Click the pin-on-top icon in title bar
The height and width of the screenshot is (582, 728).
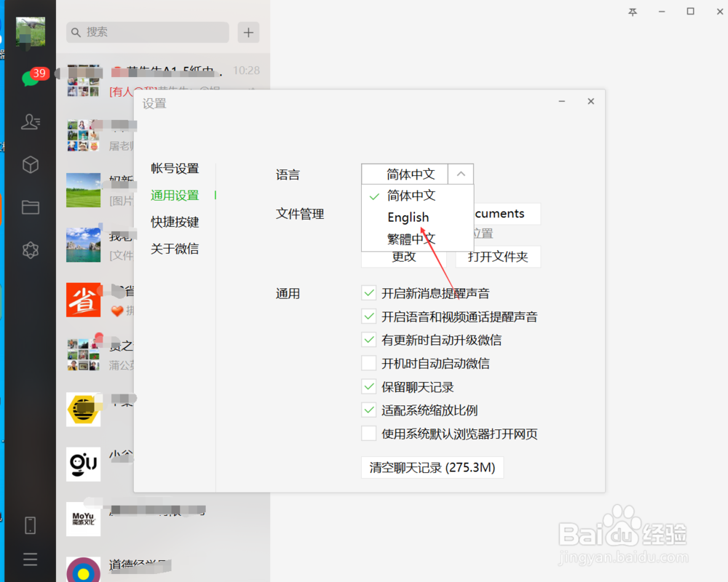635,12
